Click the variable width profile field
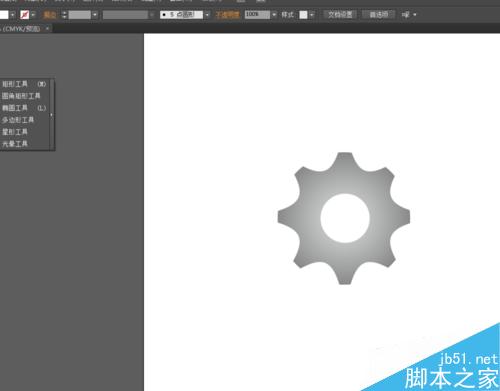500x391 pixels. [125, 15]
